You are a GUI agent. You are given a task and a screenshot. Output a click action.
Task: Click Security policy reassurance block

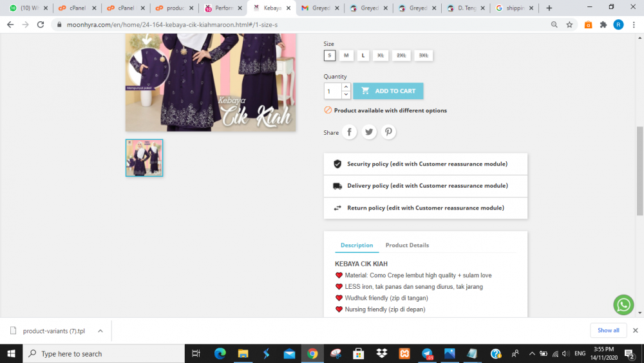click(x=426, y=164)
